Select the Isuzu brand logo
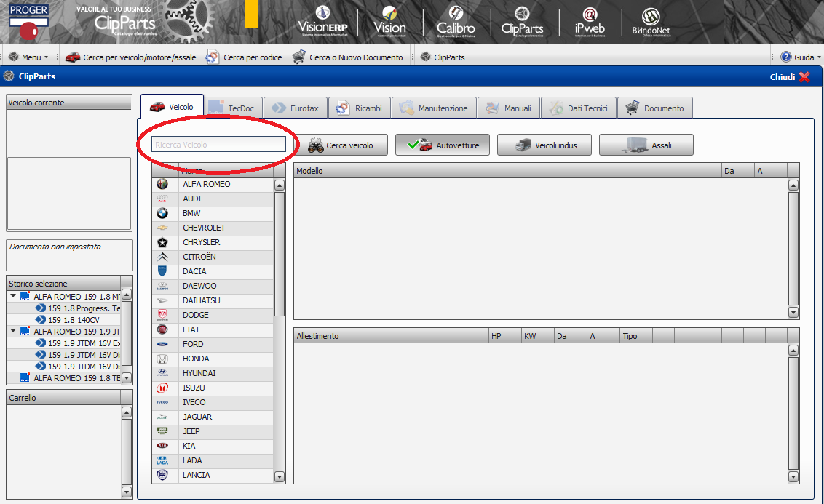The image size is (824, 504). (x=162, y=388)
